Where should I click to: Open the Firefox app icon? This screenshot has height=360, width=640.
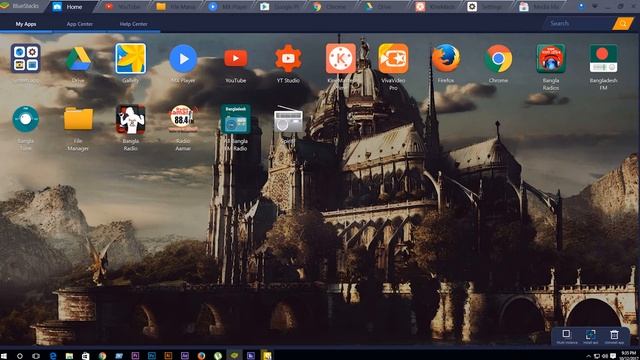(x=446, y=58)
